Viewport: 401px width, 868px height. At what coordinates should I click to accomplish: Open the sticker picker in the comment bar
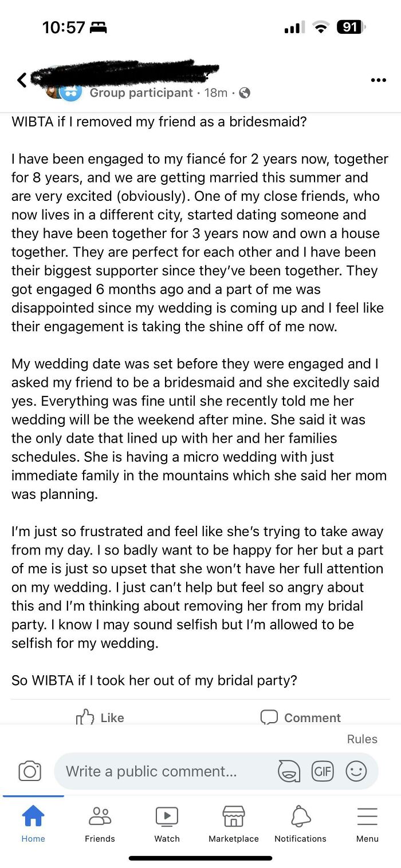tap(289, 771)
